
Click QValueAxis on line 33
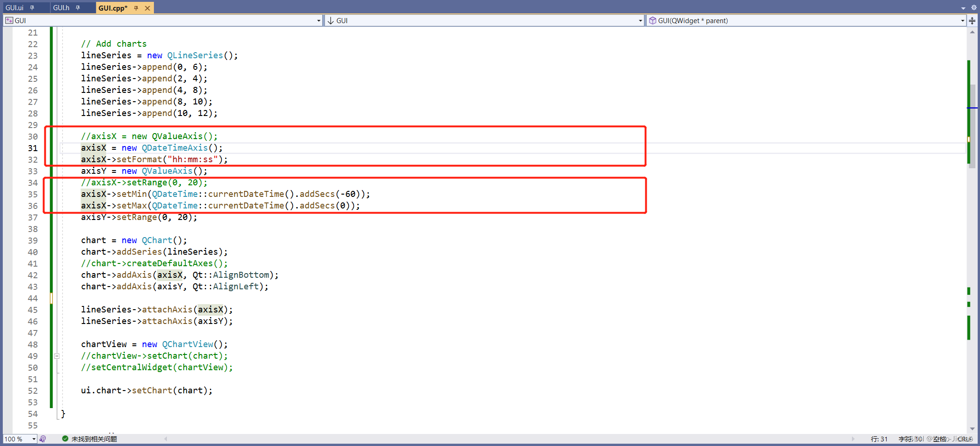click(167, 171)
